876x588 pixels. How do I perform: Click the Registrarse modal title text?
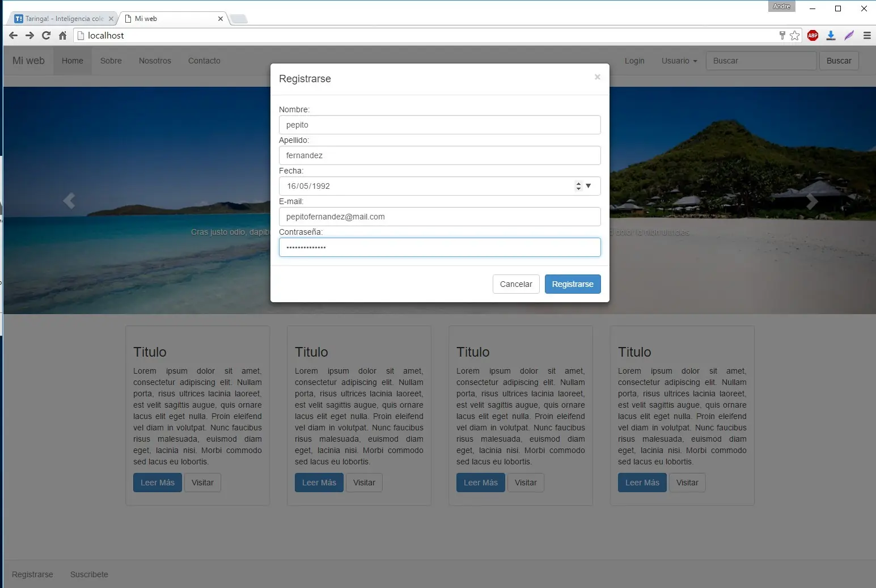pos(305,79)
